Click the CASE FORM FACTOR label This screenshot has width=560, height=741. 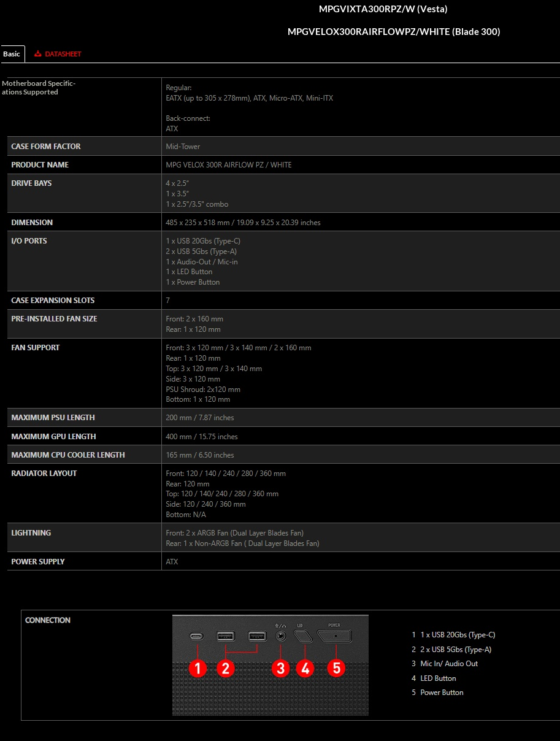(x=46, y=147)
